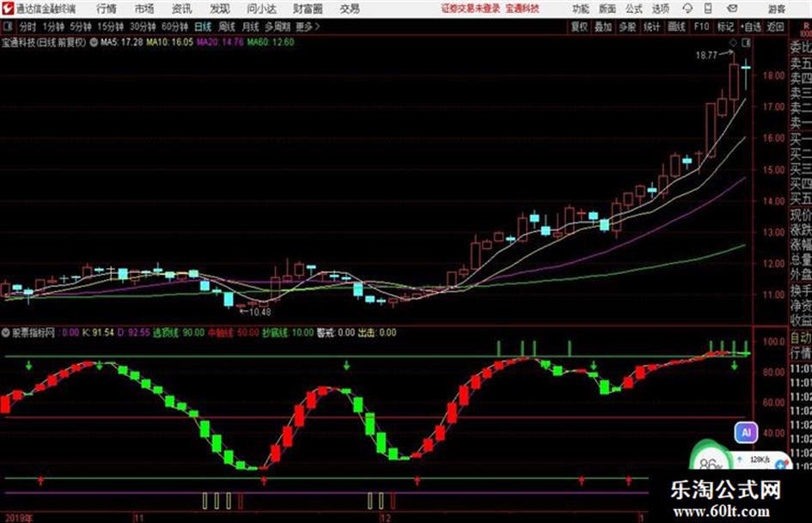Image resolution: width=812 pixels, height=523 pixels.
Task: Switch to 60分钟 timeframe
Action: [x=174, y=27]
